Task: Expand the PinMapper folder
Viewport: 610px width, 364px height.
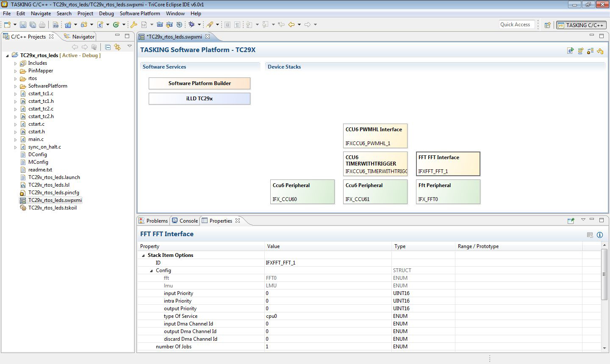Action: pos(16,71)
